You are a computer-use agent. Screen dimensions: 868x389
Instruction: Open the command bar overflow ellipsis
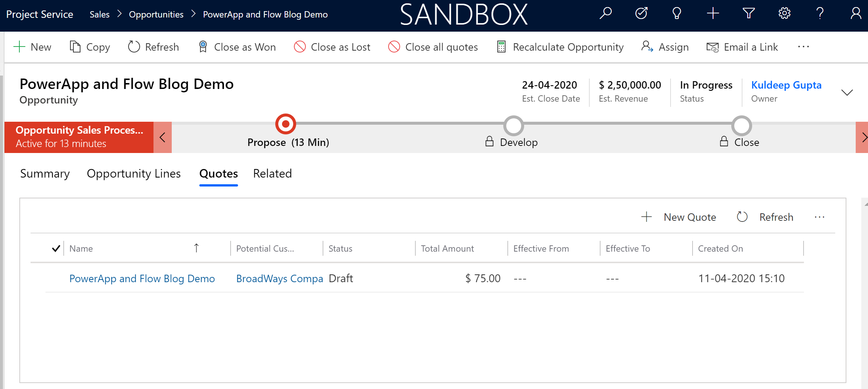pos(804,47)
